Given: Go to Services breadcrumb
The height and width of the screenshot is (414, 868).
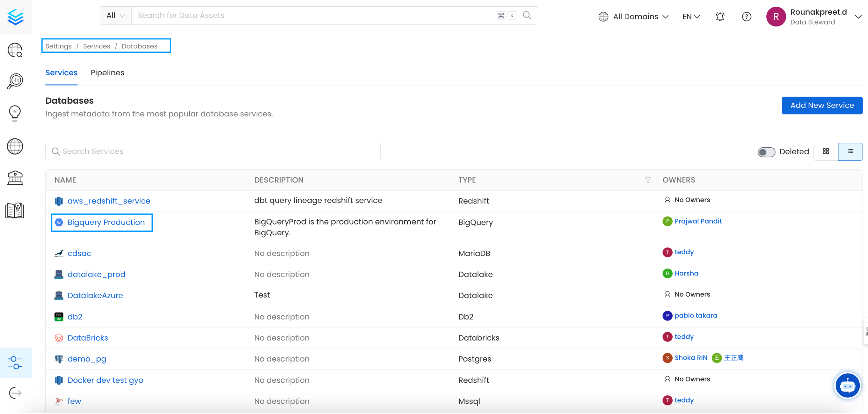Looking at the screenshot, I should click(97, 46).
